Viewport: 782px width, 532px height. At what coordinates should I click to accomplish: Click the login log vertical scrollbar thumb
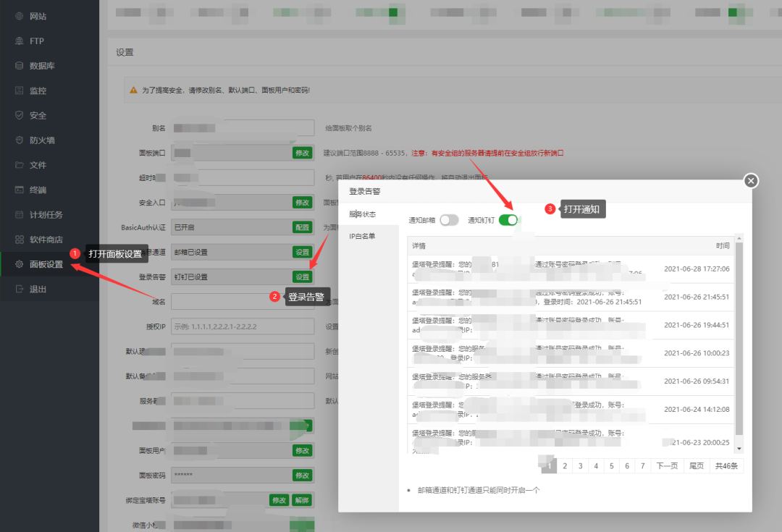click(x=739, y=339)
